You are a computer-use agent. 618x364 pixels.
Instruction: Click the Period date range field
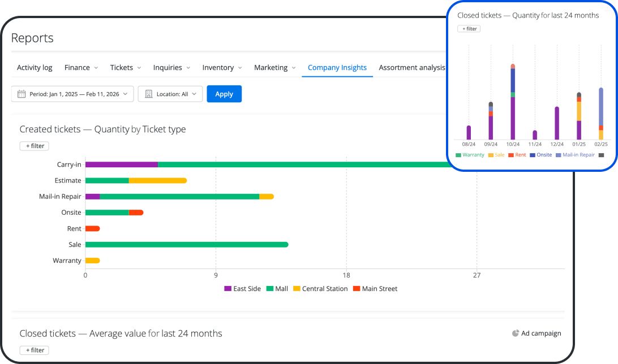[x=72, y=94]
